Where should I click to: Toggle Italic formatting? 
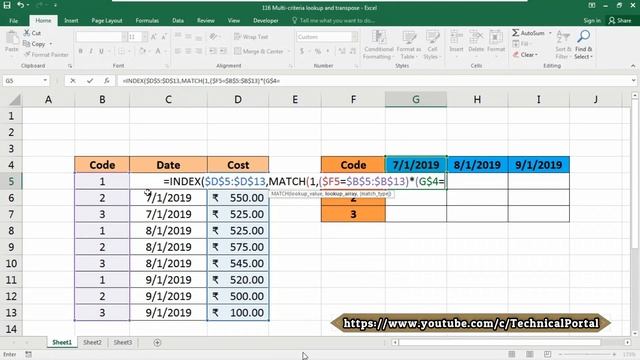point(91,51)
